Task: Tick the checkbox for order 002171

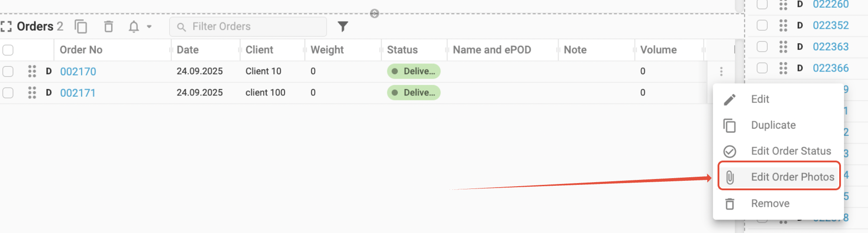Action: tap(8, 93)
